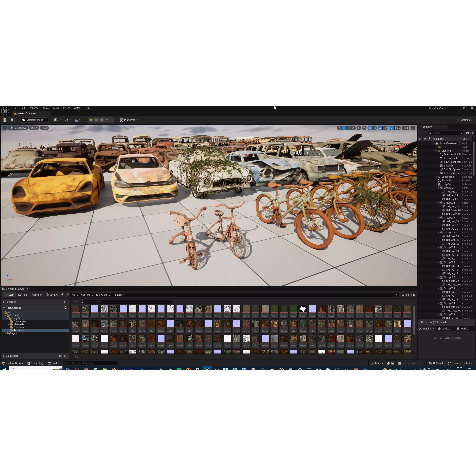
Task: Expand the Collections section
Action: point(4,356)
